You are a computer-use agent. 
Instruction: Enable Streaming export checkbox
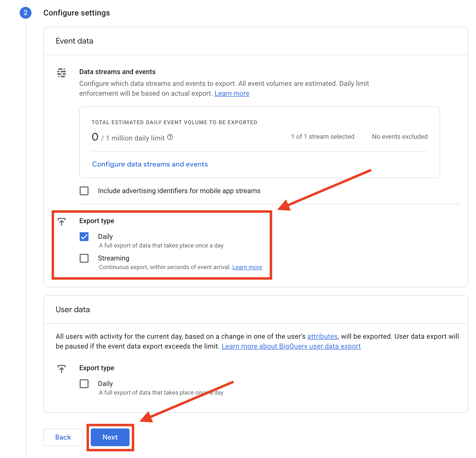click(84, 258)
